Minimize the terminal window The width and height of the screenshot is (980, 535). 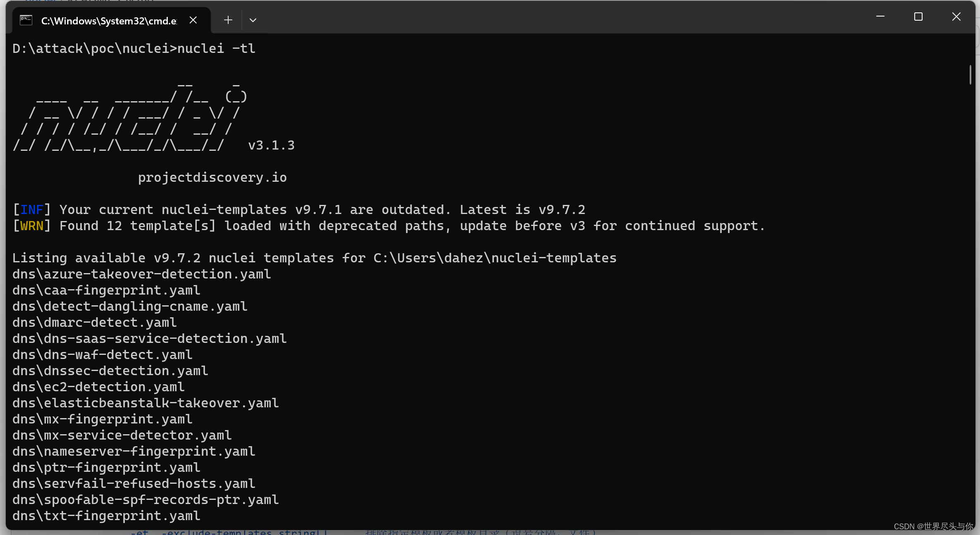coord(880,17)
